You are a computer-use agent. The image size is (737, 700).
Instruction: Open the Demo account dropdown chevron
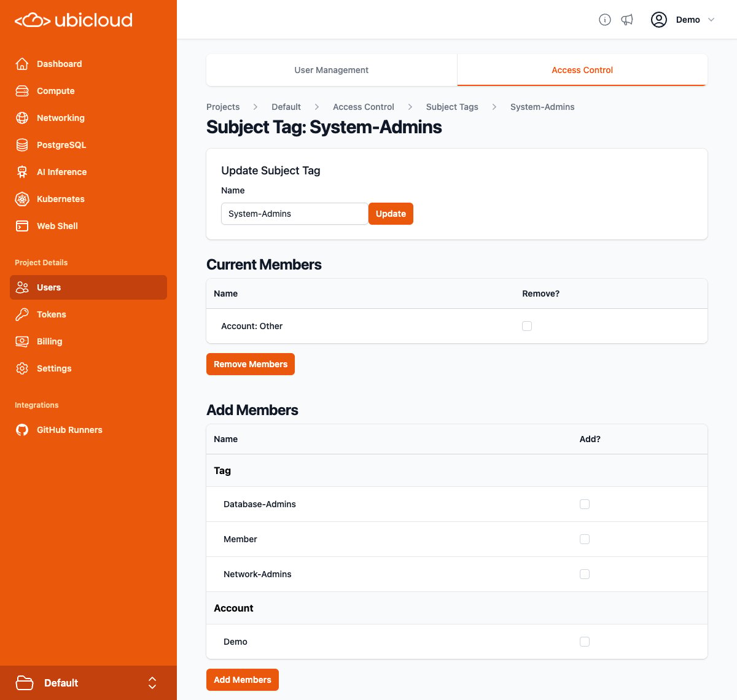tap(711, 20)
